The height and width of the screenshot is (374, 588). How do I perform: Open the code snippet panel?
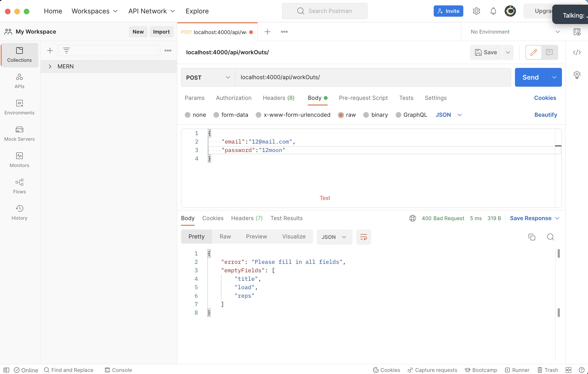[577, 52]
